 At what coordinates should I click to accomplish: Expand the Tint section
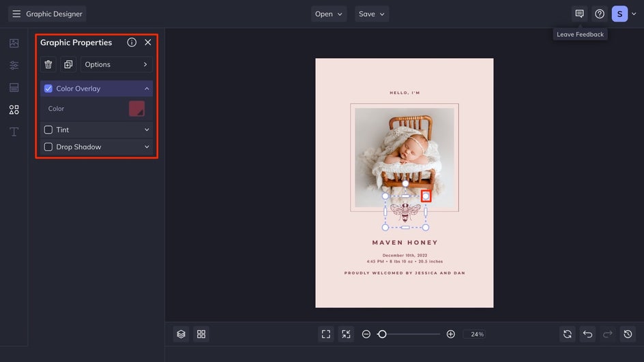click(x=147, y=130)
